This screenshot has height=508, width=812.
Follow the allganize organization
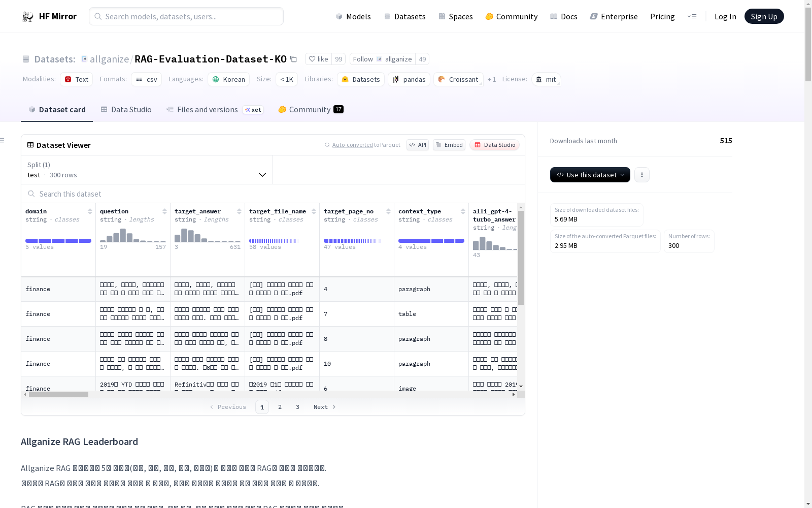pyautogui.click(x=382, y=59)
